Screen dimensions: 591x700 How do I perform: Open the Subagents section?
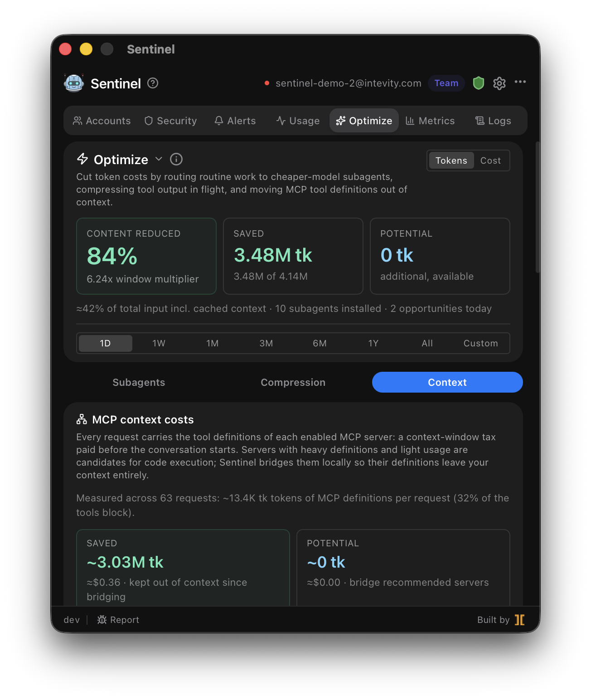(139, 382)
